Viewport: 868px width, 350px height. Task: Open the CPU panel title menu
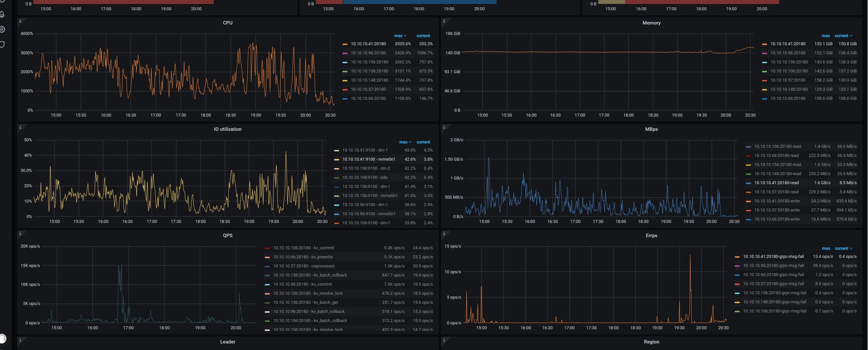(227, 23)
